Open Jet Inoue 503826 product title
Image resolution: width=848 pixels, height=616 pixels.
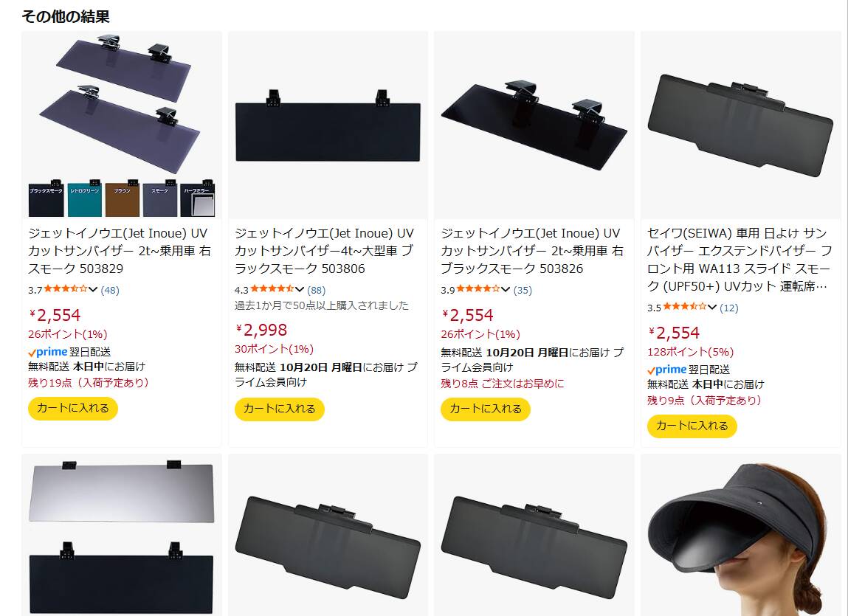click(x=532, y=251)
